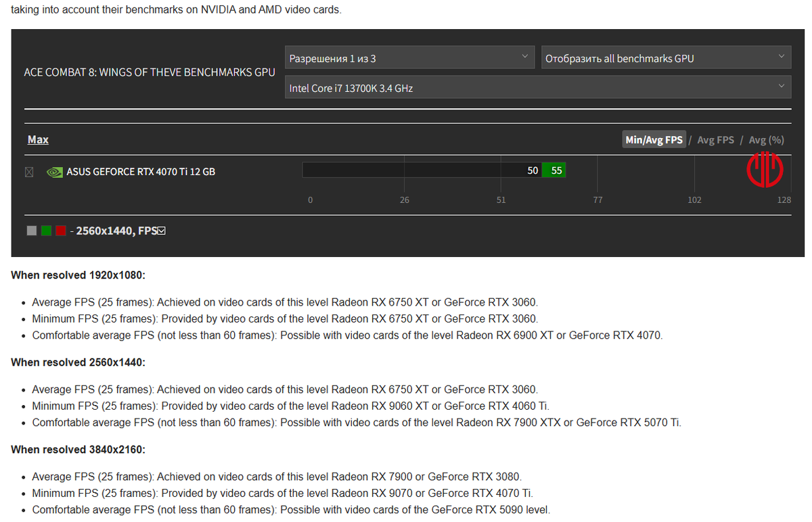Click the Ace Combat 8 benchmarks GPU title
This screenshot has width=812, height=522.
pyautogui.click(x=150, y=72)
